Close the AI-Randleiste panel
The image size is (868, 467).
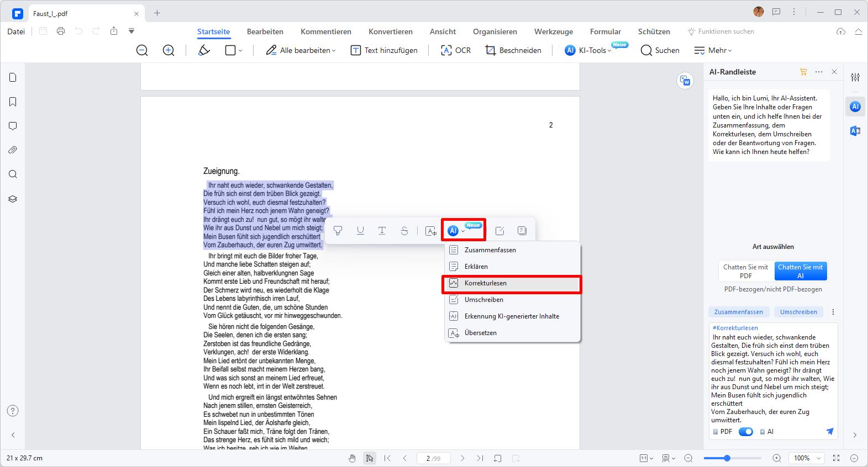click(834, 72)
